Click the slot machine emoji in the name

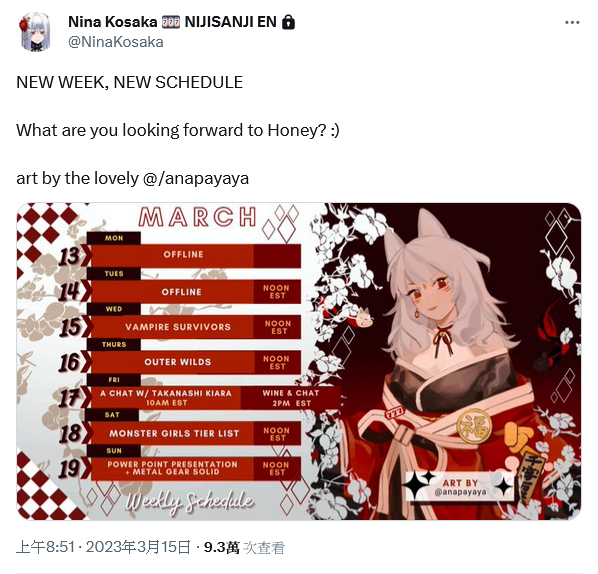pyautogui.click(x=170, y=23)
